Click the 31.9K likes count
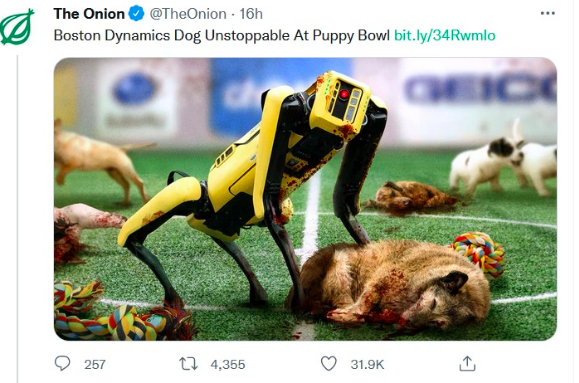579x383 pixels. (367, 365)
